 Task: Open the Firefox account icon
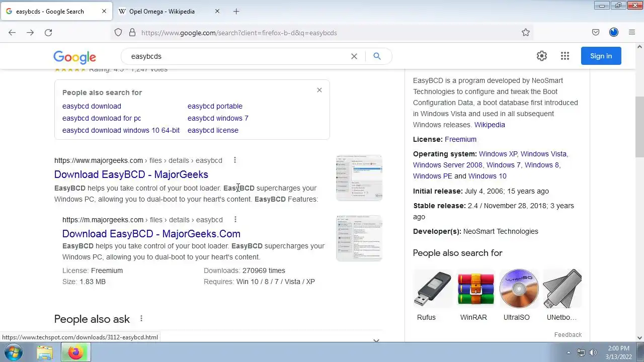tap(614, 33)
